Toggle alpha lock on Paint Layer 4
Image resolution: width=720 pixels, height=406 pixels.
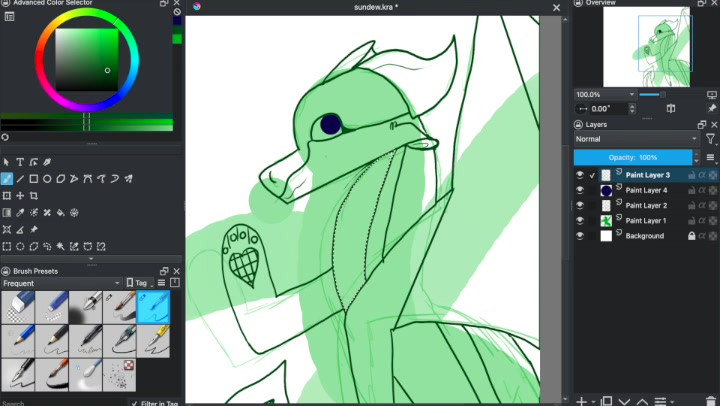[702, 190]
